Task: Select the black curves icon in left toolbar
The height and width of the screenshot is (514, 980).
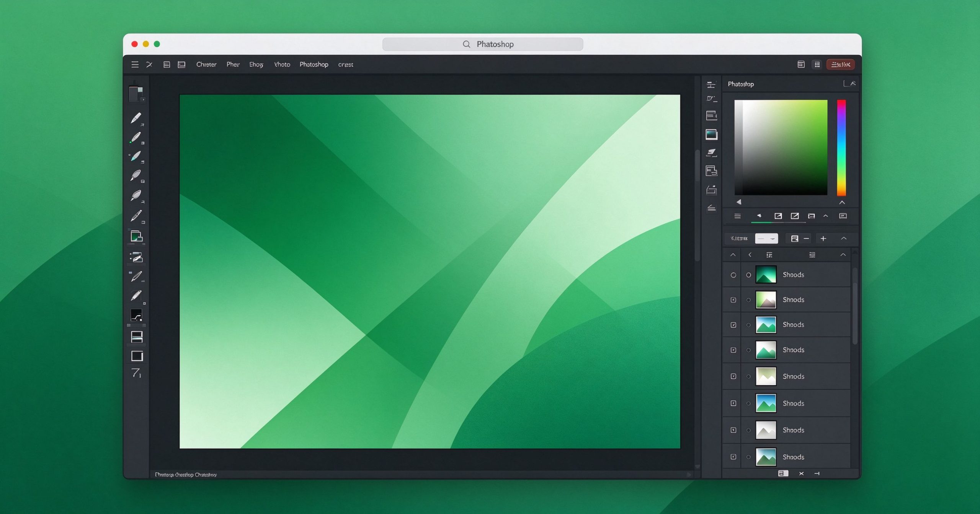Action: pos(136,315)
